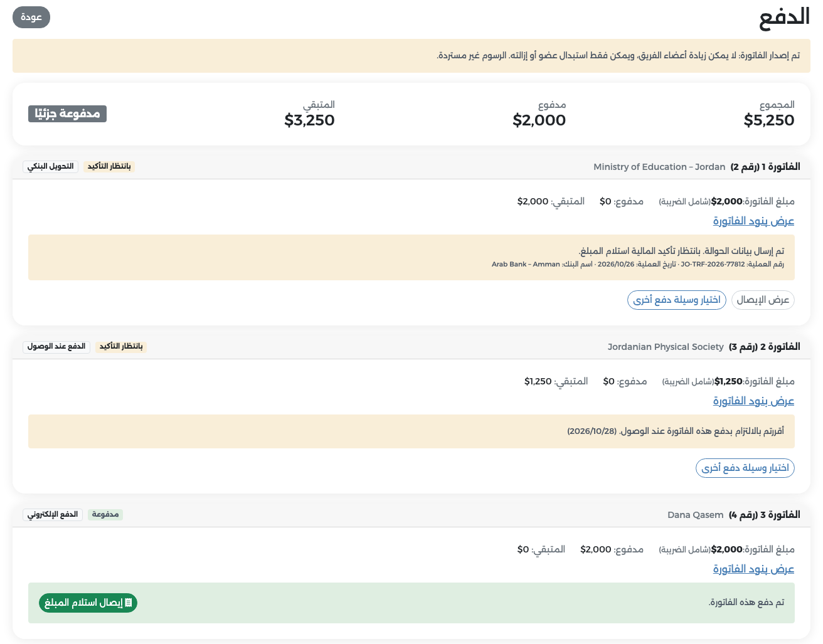The width and height of the screenshot is (823, 644).
Task: Click عرض الإيصال button on invoice 1
Action: click(x=763, y=300)
